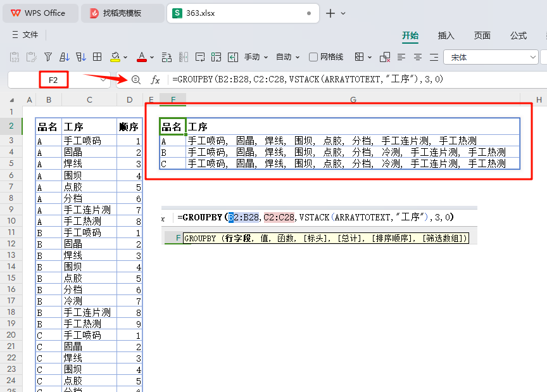Open borders dropdown arrow
The height and width of the screenshot is (392, 547).
[x=370, y=57]
